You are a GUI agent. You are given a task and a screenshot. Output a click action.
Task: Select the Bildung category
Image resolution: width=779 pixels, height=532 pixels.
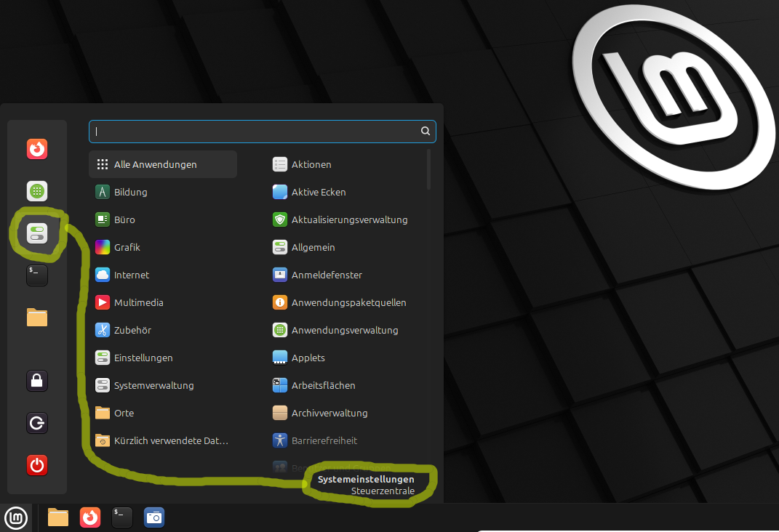pos(162,192)
